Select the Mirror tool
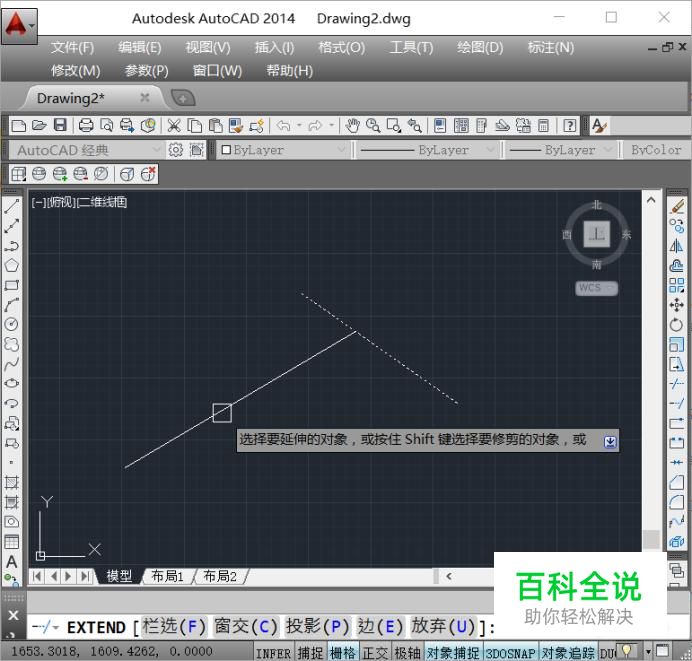 [677, 246]
